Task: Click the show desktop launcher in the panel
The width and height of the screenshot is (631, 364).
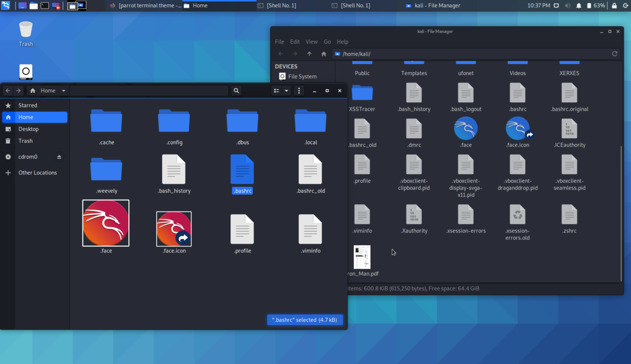Action: pos(23,6)
